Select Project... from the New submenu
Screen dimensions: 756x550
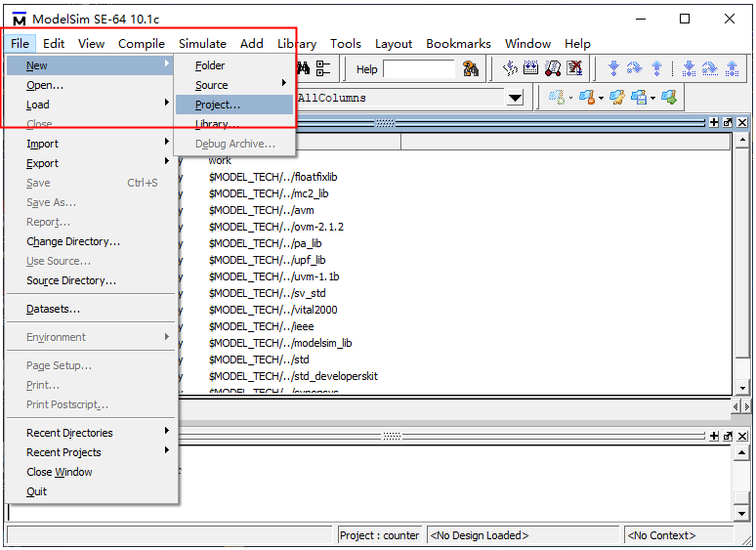pos(218,105)
